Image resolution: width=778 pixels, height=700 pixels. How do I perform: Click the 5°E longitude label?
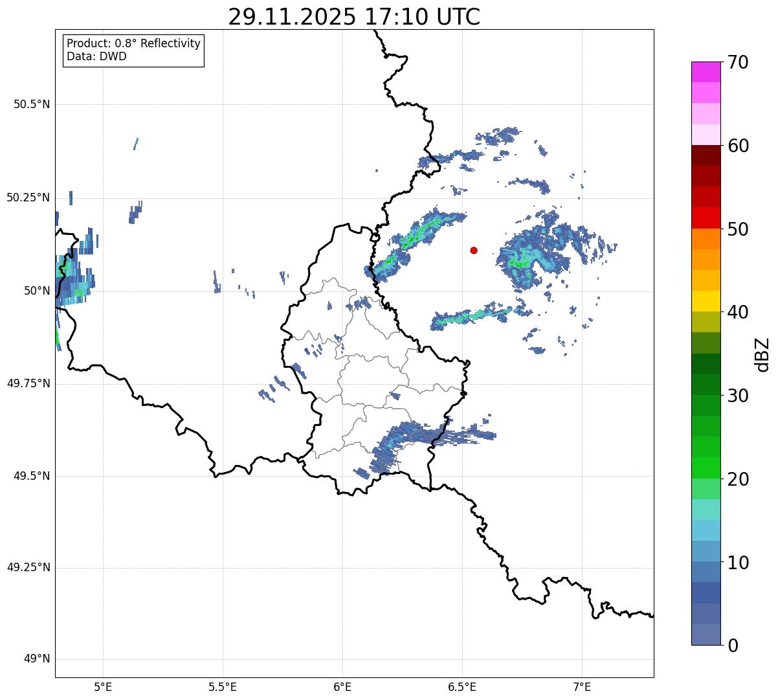point(103,686)
